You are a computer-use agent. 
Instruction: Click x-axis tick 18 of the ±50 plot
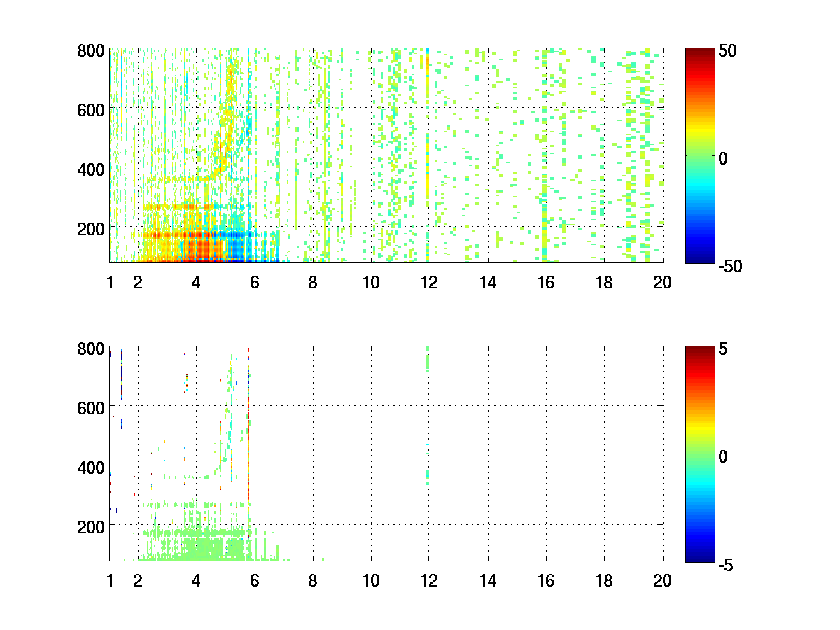click(x=604, y=283)
